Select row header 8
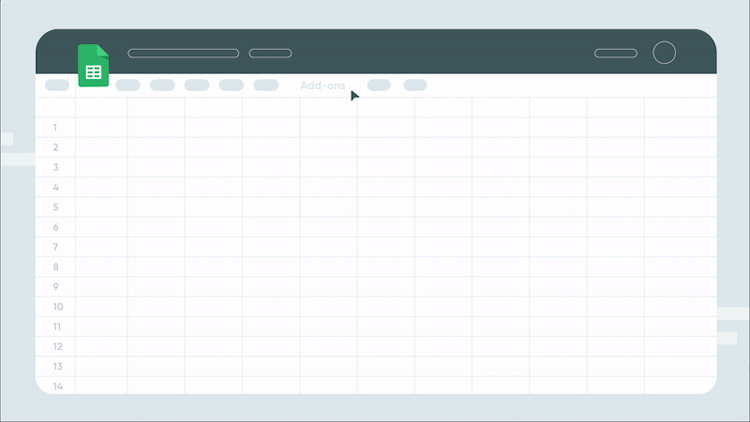750x422 pixels. coord(55,267)
